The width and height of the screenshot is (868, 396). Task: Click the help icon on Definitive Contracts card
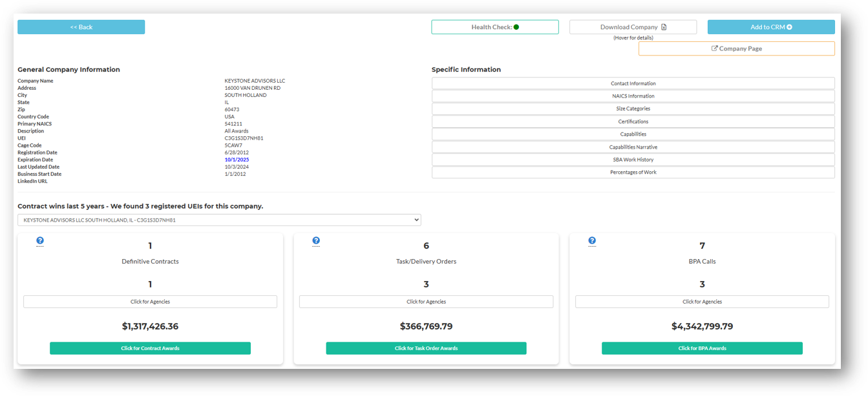tap(40, 241)
